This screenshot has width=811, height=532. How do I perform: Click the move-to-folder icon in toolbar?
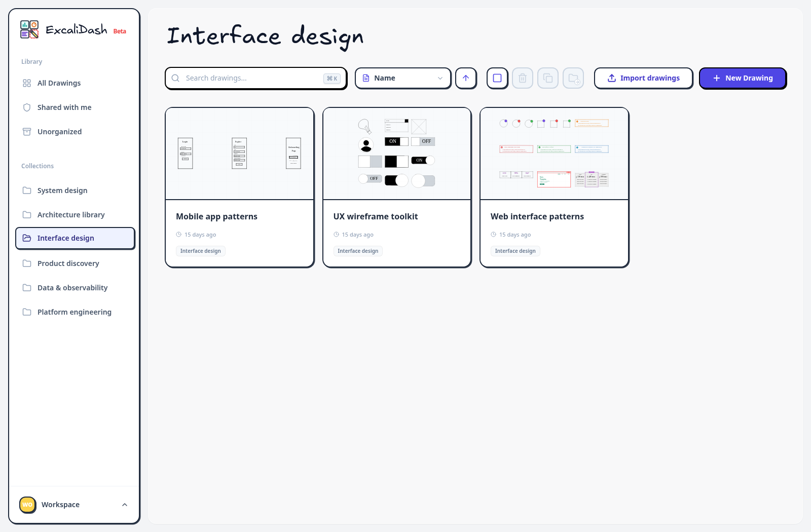coord(573,78)
